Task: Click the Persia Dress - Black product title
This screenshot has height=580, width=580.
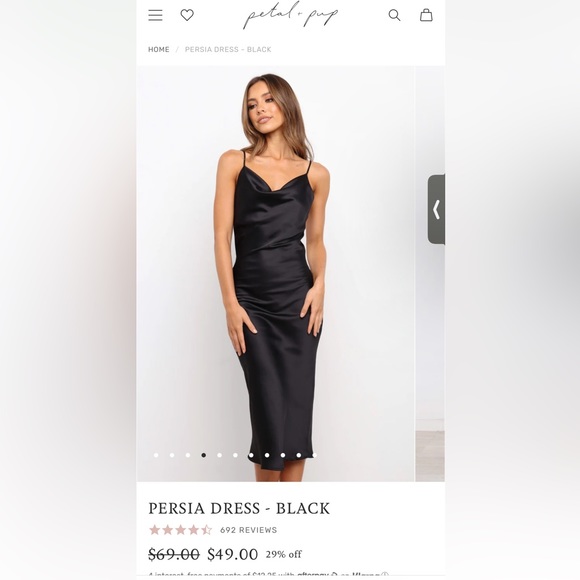Action: (239, 508)
